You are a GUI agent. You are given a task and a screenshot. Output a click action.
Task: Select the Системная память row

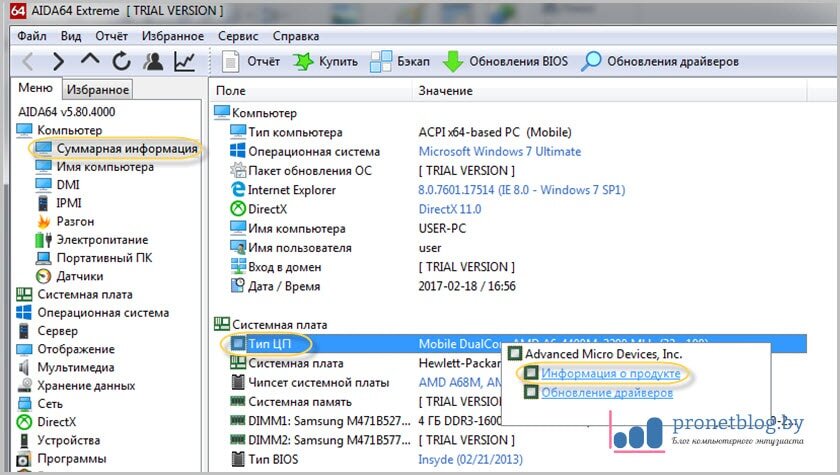point(357,402)
